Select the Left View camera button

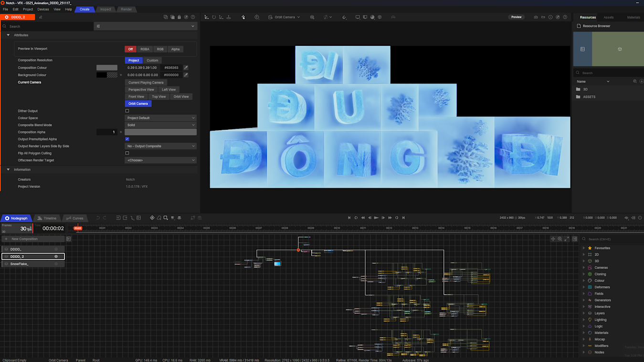(169, 90)
